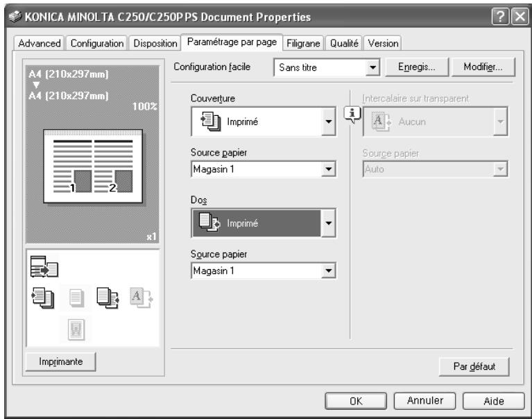This screenshot has height=419, width=532.
Task: Click the Couverture label
Action: tap(213, 99)
